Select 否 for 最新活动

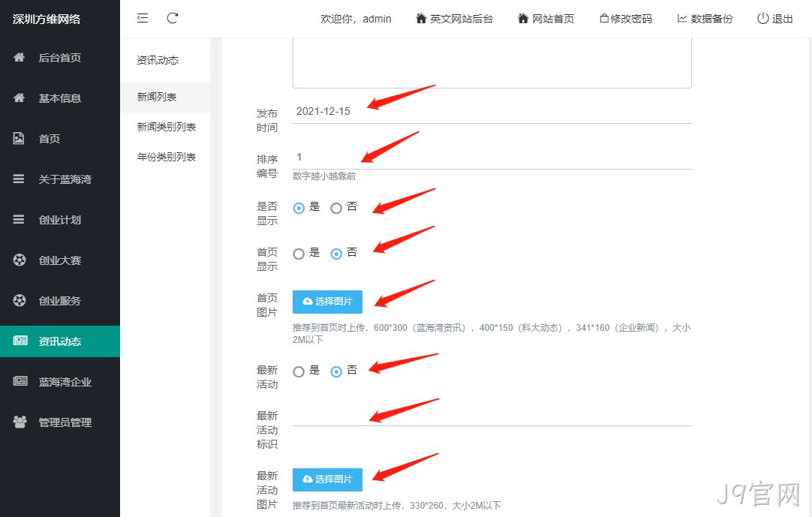pos(336,371)
